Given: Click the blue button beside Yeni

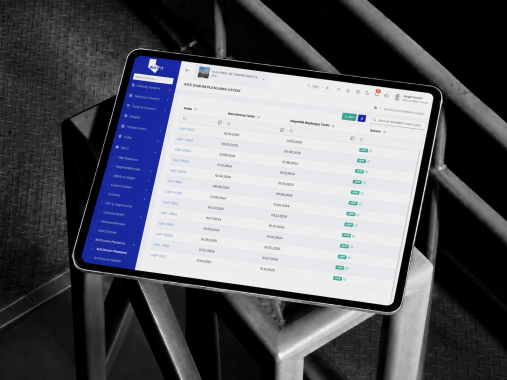Looking at the screenshot, I should (362, 118).
